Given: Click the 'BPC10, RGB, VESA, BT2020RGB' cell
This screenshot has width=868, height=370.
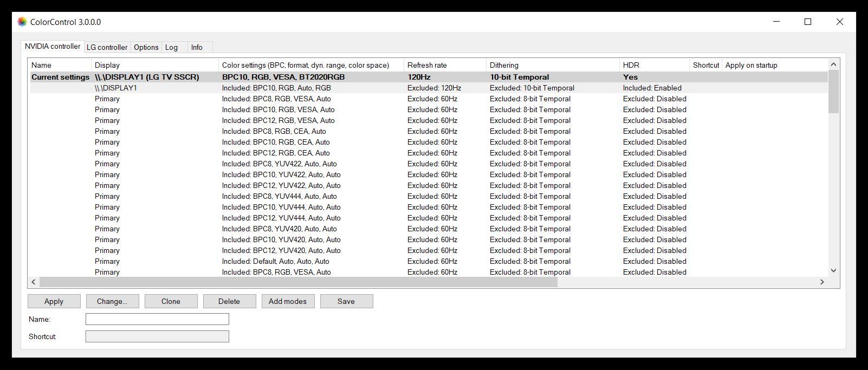Looking at the screenshot, I should [x=283, y=77].
